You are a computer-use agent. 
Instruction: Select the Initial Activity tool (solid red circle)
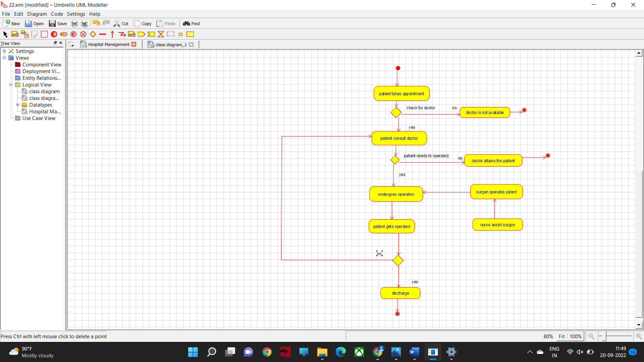pyautogui.click(x=54, y=34)
